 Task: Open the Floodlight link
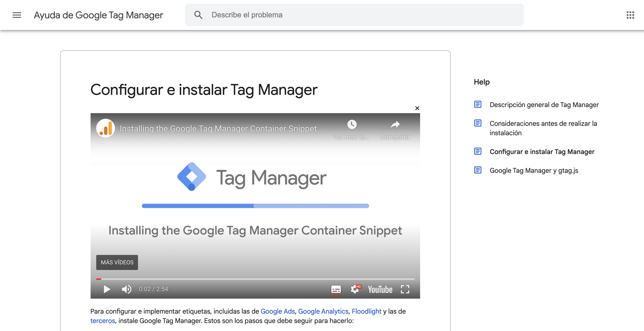click(366, 311)
